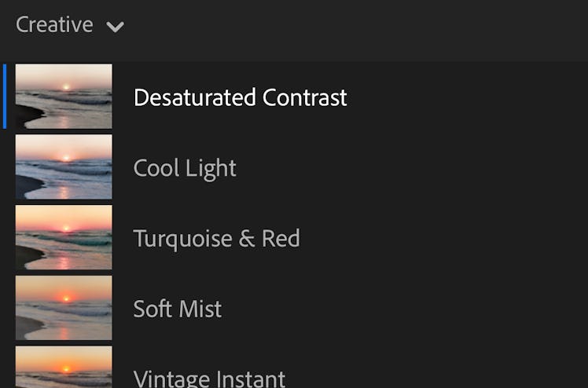Viewport: 588px width, 388px height.
Task: Select the Vintage Instant preset label
Action: click(x=209, y=379)
